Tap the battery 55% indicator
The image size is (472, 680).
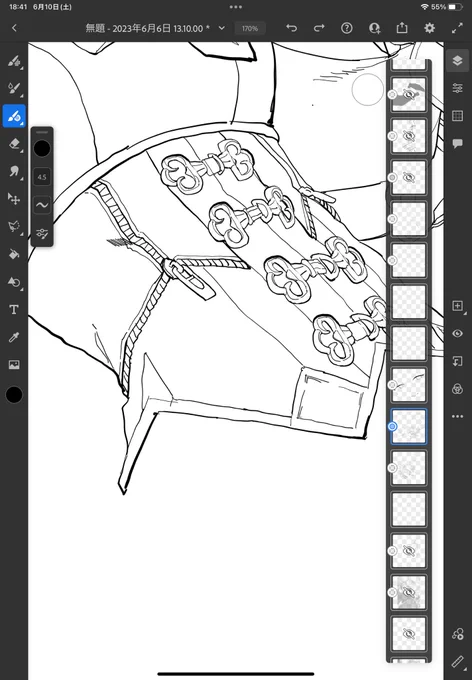pyautogui.click(x=447, y=7)
